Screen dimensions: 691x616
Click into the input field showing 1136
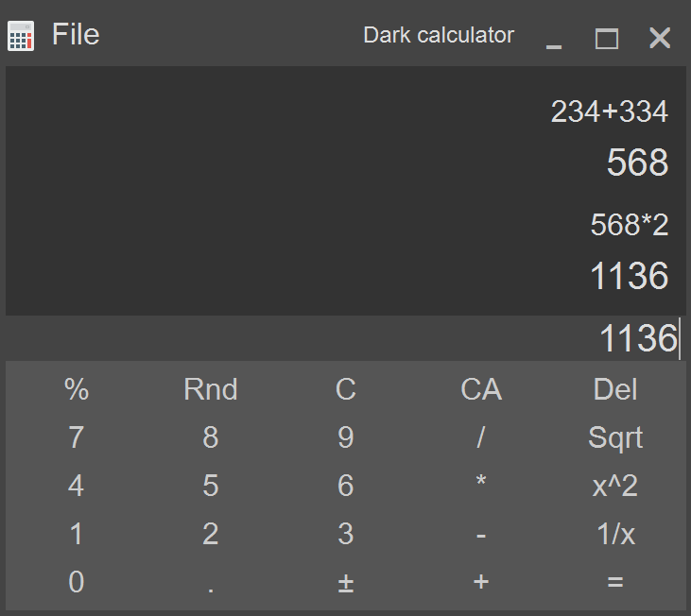click(x=346, y=338)
